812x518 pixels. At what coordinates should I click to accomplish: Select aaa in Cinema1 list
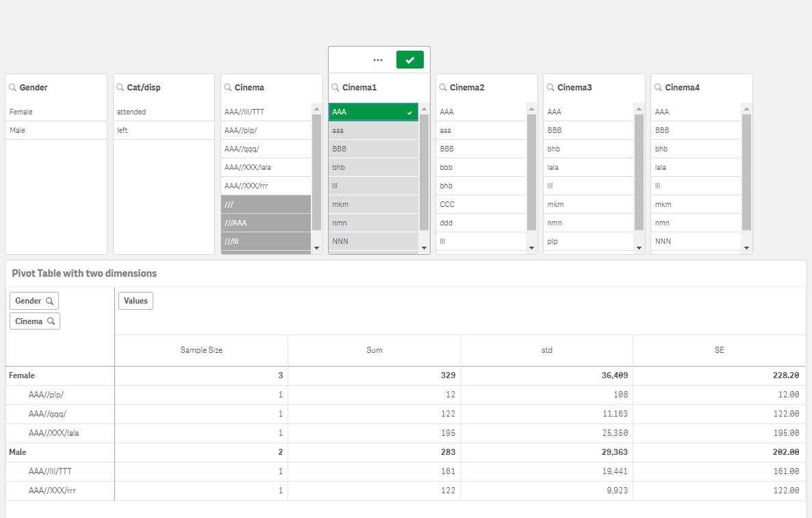coord(373,131)
